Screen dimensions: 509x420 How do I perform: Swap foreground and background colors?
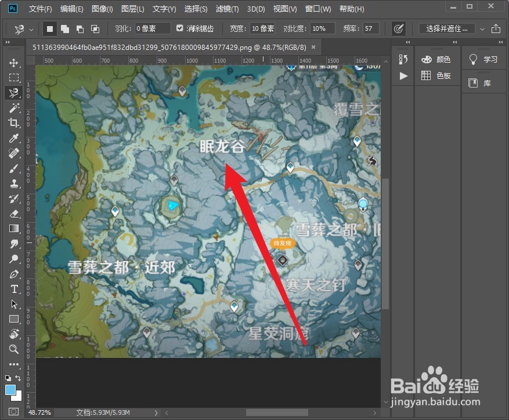click(x=18, y=378)
